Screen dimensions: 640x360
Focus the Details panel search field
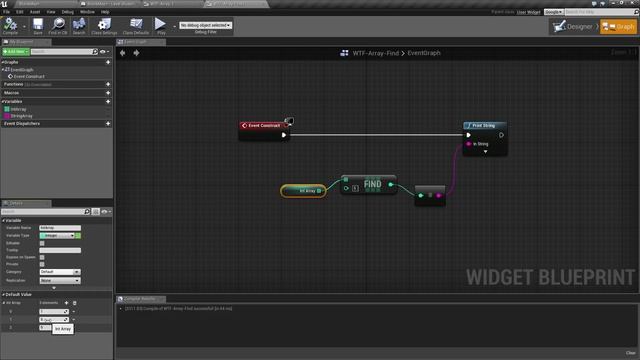(x=42, y=211)
